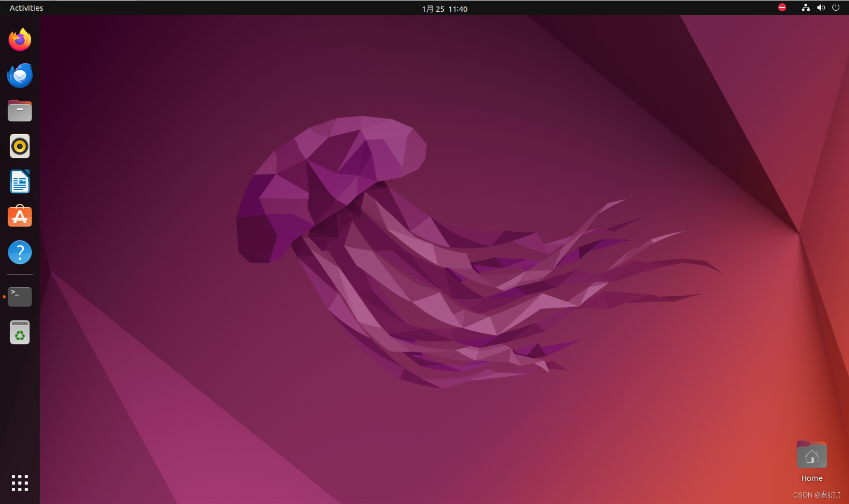Screen dimensions: 849x504
Task: Open the Home folder desktop icon
Action: click(x=811, y=462)
